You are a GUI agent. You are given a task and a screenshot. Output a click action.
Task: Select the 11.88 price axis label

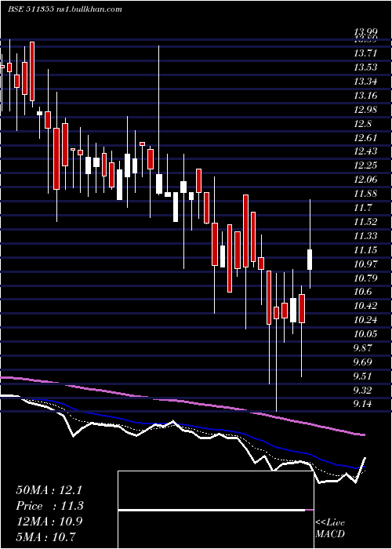[x=365, y=193]
